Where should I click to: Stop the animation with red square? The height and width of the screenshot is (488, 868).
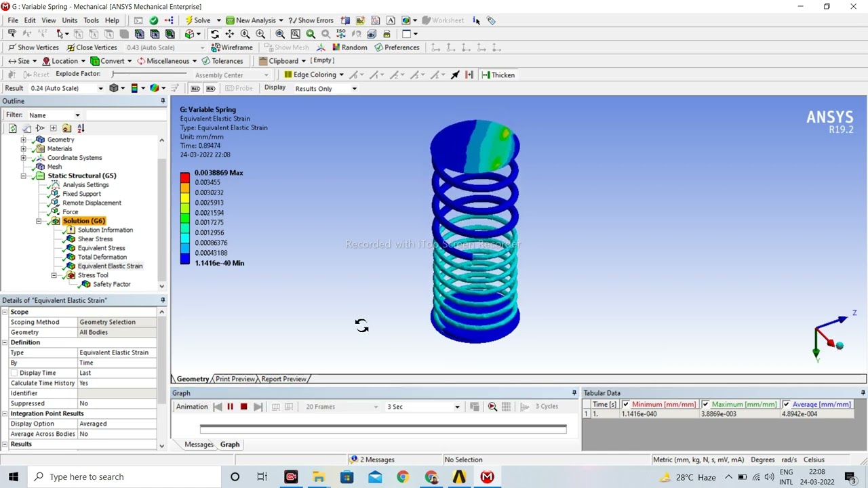[x=243, y=407]
